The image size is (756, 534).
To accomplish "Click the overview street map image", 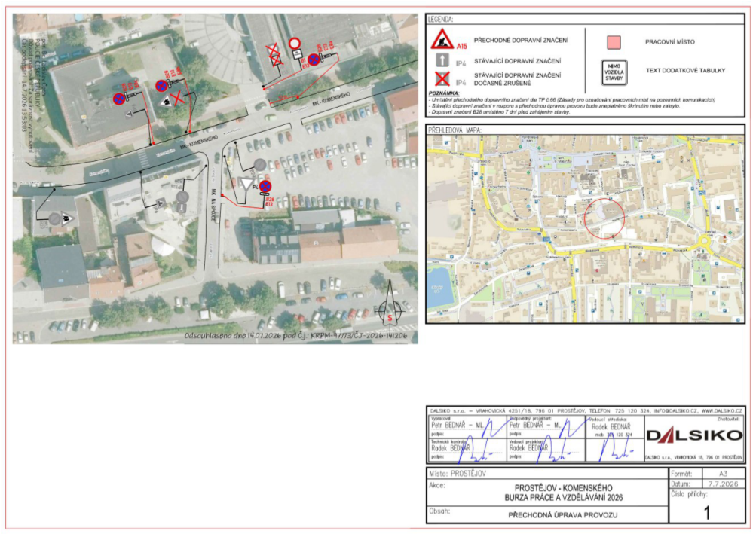I will tap(586, 229).
